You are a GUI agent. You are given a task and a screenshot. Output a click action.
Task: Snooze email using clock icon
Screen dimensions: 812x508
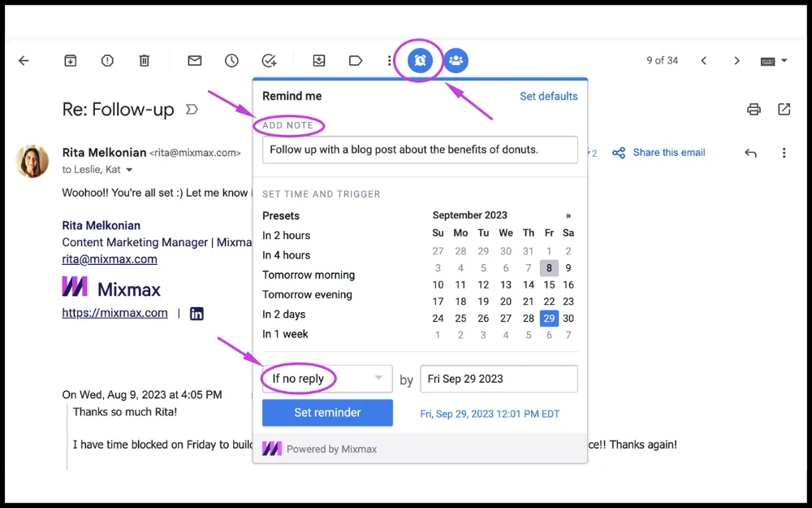231,61
